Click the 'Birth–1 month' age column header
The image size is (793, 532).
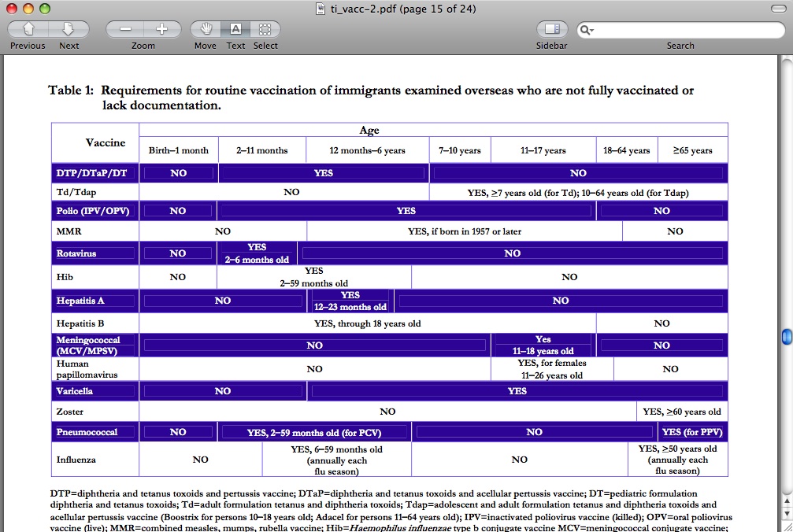coord(179,150)
